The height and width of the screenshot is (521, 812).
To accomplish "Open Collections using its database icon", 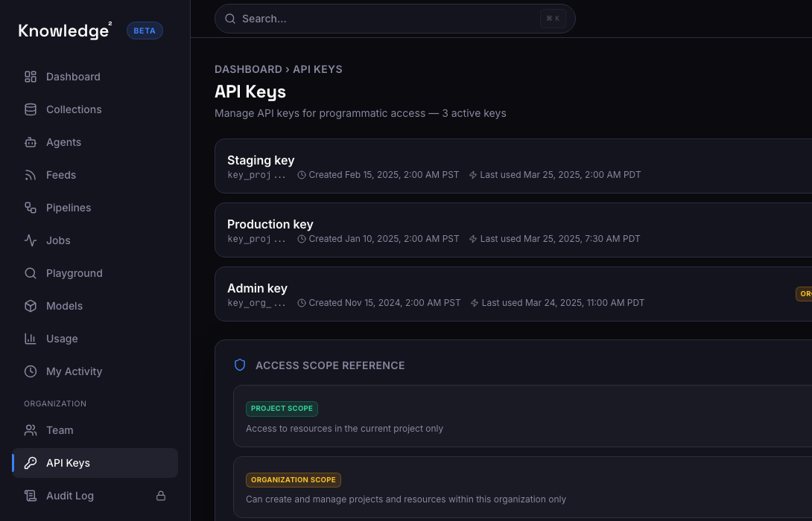I will tap(30, 109).
